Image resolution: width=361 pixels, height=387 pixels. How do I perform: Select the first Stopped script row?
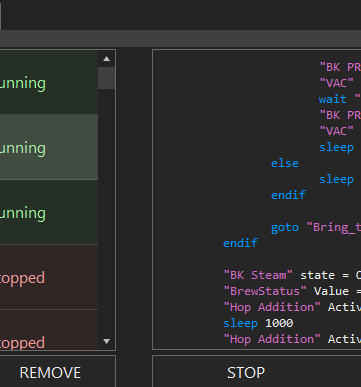[x=49, y=277]
